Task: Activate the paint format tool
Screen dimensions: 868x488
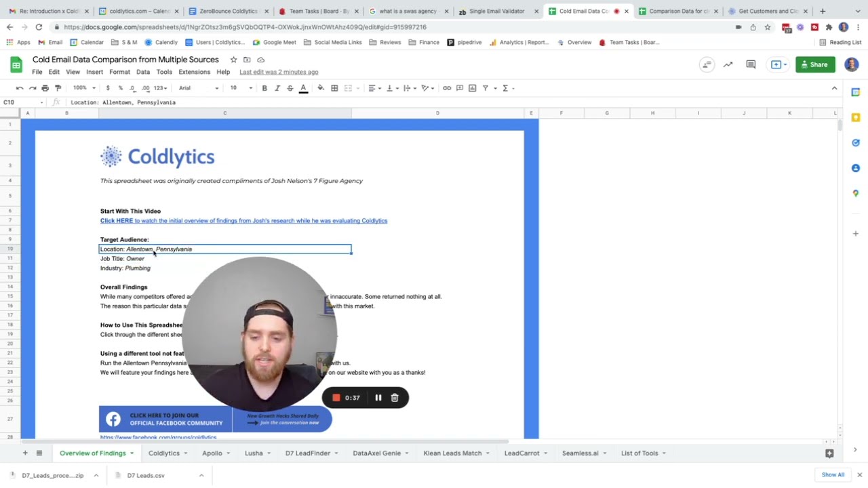Action: (58, 88)
